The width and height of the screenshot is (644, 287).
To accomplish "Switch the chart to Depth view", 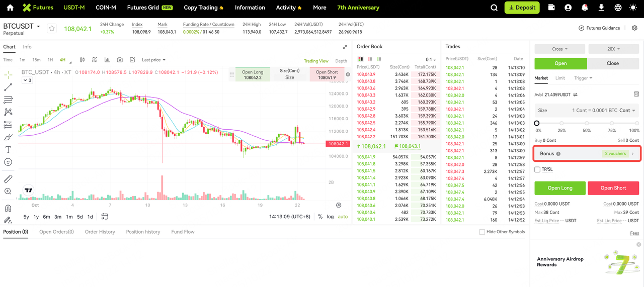I will pos(341,61).
